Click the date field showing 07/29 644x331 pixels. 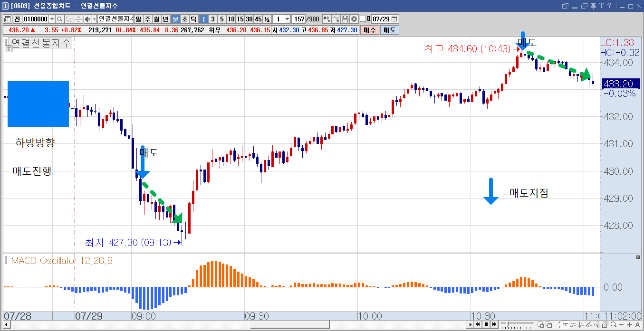(x=381, y=19)
